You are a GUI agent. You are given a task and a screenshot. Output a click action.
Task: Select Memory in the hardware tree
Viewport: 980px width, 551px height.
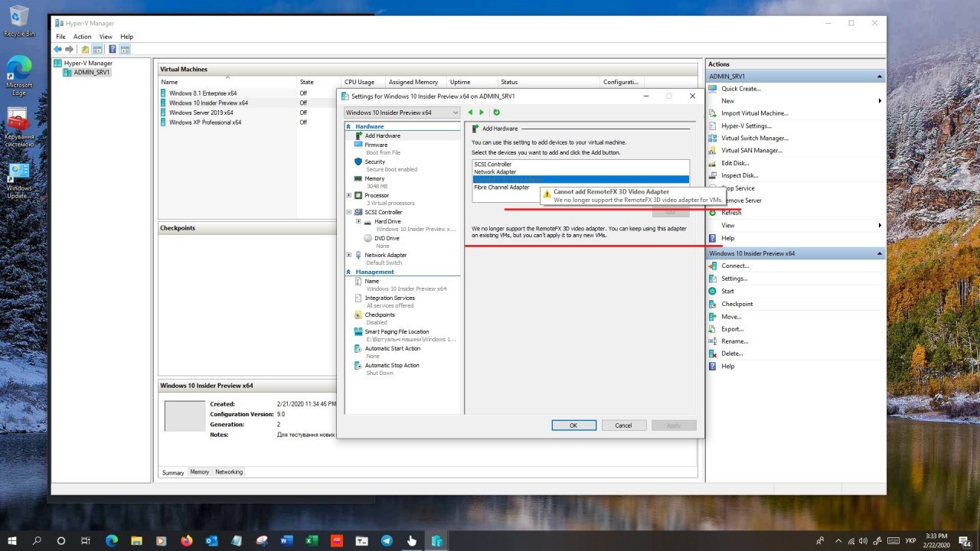tap(374, 178)
